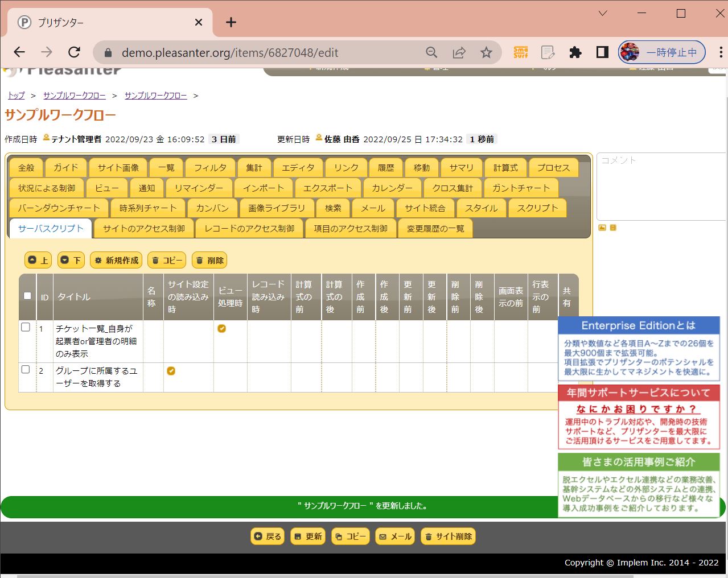Open the paused profile menu

tap(662, 53)
